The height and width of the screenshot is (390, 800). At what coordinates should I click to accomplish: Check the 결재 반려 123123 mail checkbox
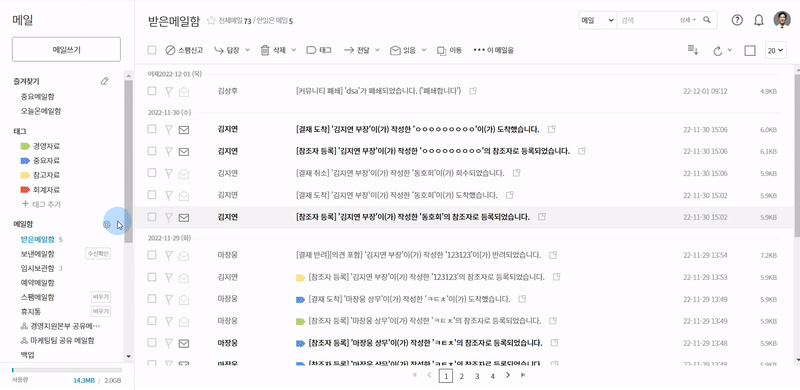[x=152, y=255]
